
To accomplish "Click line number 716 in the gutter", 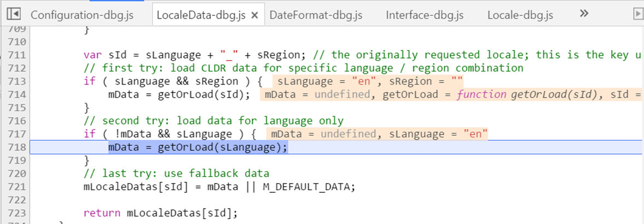I will (x=17, y=121).
